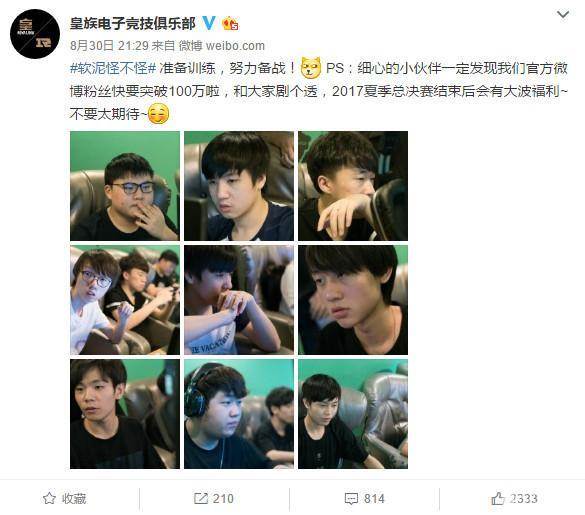
Task: Click the doge emoji in the post
Action: pos(311,68)
